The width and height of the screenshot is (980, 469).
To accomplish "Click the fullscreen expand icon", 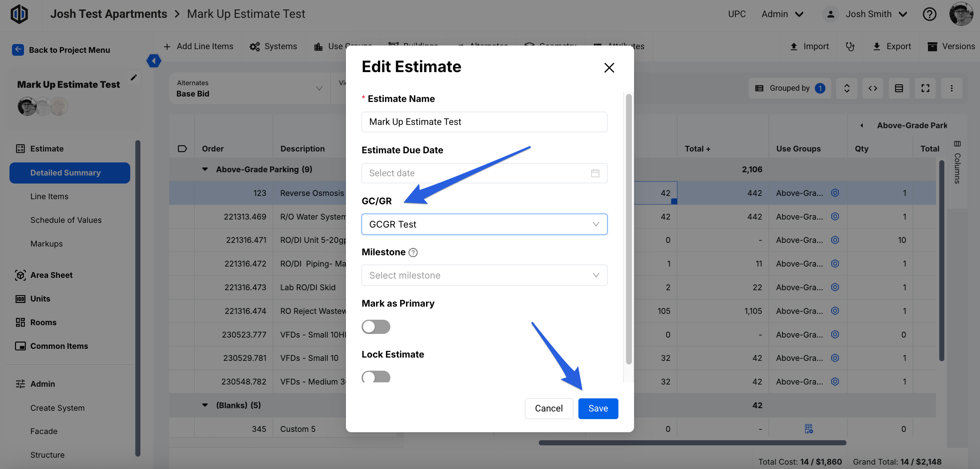I will pyautogui.click(x=925, y=88).
